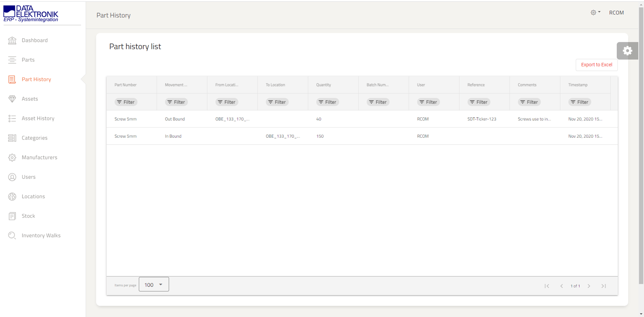Jump to the last page arrow
Screen dimensions: 644x317
(x=604, y=286)
